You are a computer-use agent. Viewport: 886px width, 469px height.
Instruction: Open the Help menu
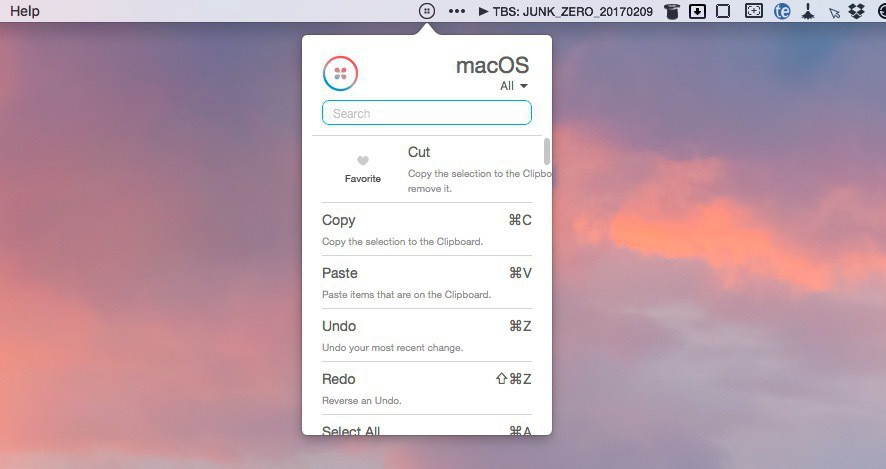point(25,11)
